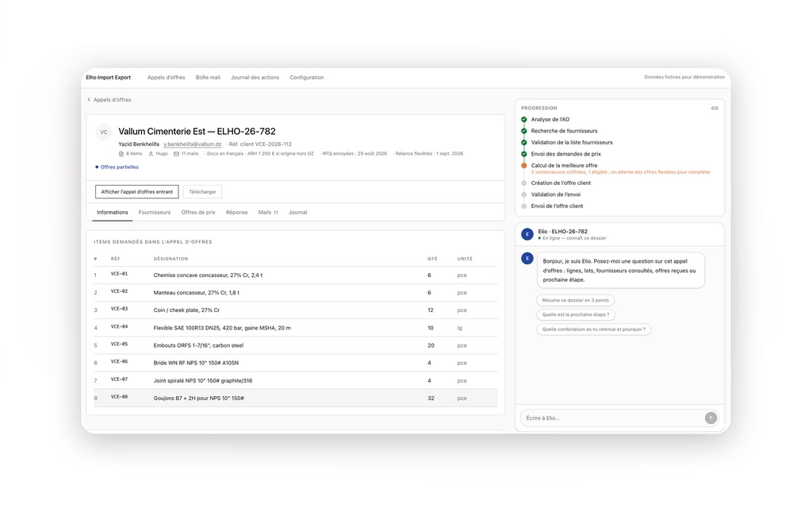Click the check beside Validation de la liste fournisseurs
The width and height of the screenshot is (812, 508).
(x=524, y=143)
